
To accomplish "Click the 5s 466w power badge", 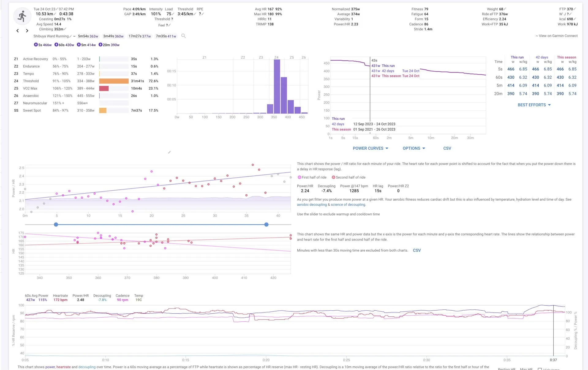I will point(43,45).
